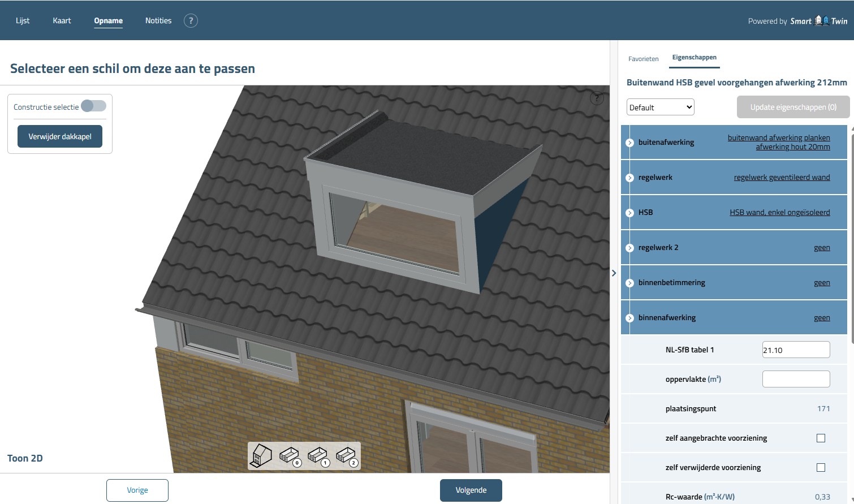
Task: Check 'zelf verwijderde voorziening' checkbox
Action: [821, 468]
